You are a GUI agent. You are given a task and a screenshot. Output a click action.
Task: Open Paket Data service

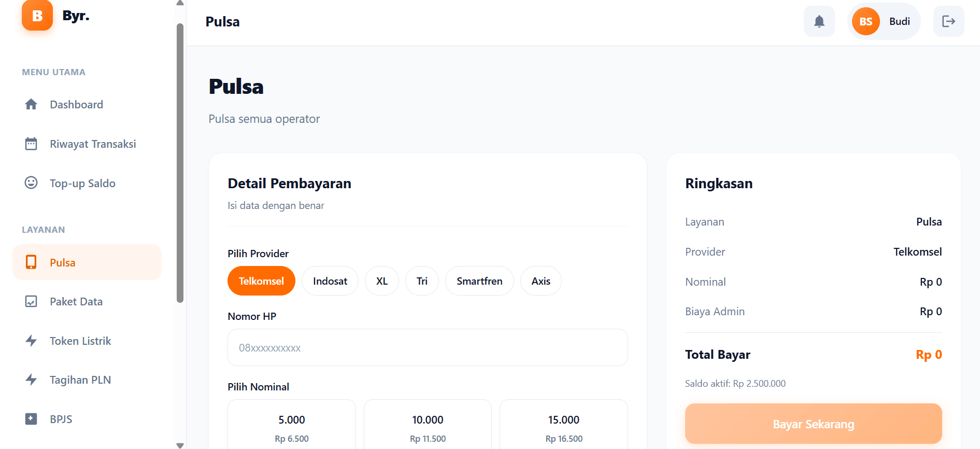point(87,301)
